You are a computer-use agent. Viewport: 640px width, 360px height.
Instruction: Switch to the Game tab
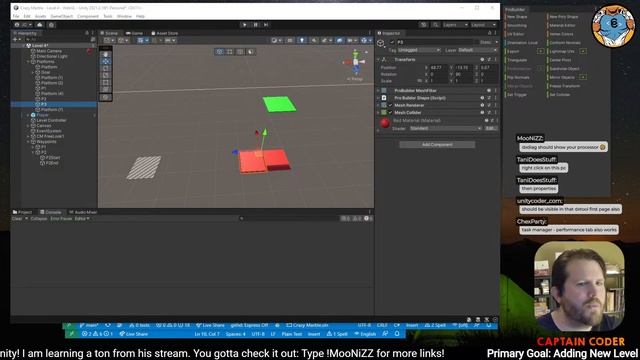click(135, 33)
